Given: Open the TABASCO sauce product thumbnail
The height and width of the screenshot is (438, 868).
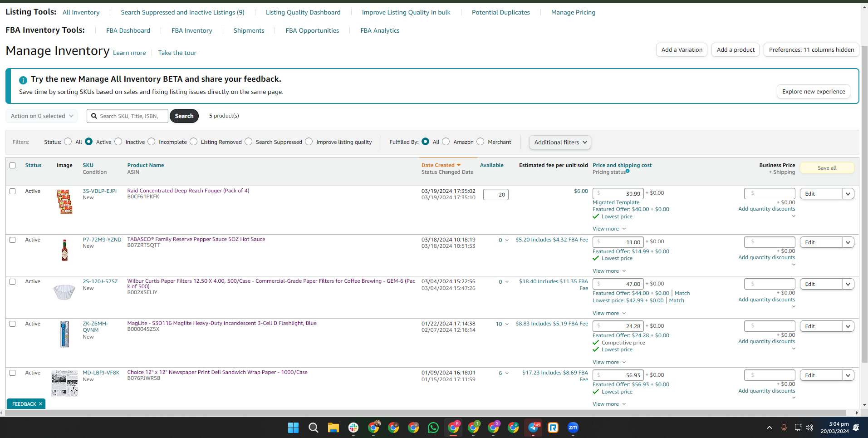Looking at the screenshot, I should (64, 250).
